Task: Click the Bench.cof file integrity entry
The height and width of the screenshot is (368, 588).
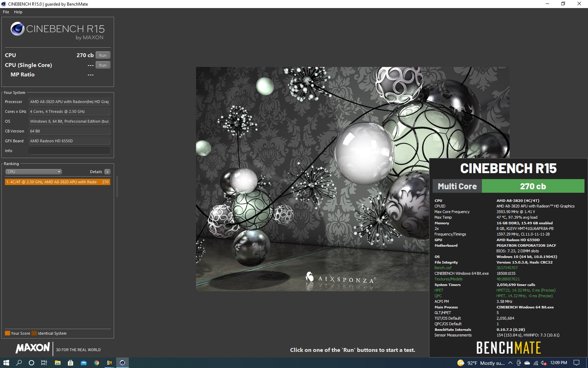Action: (443, 268)
